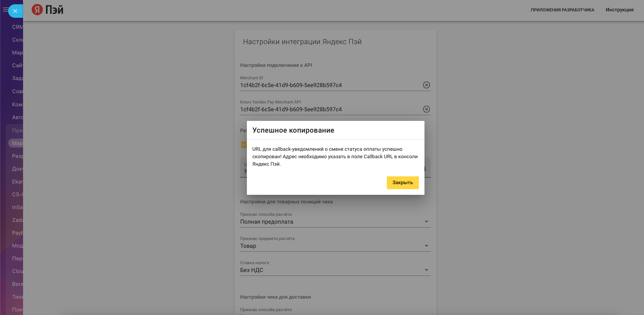Viewport: 644px width, 315px height.
Task: Clear the Yandex Pay Merchant API key field
Action: point(426,109)
